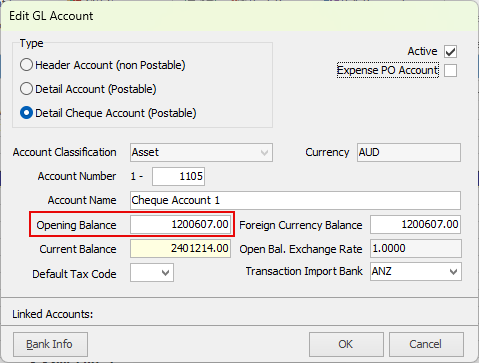Click the Open Bal. Exchange Rate field
The width and height of the screenshot is (479, 363).
tap(416, 249)
